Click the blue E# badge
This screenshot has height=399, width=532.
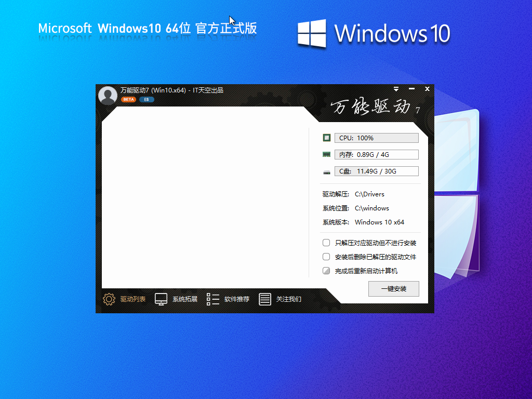tap(146, 99)
